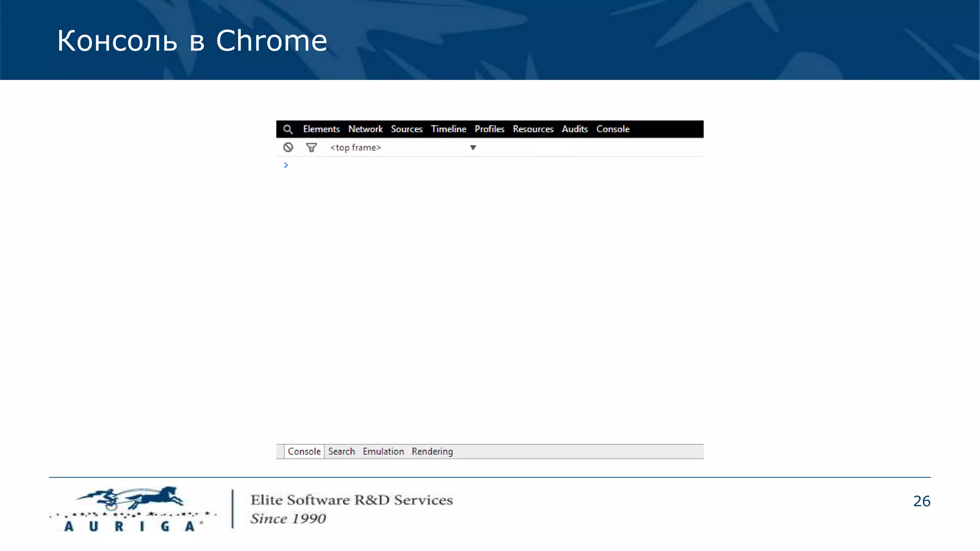Switch to the Resources panel
The image size is (980, 551).
[x=533, y=129]
